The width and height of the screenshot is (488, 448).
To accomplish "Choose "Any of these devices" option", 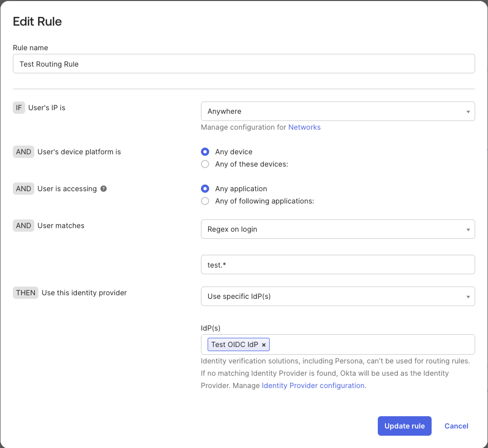I will (205, 164).
